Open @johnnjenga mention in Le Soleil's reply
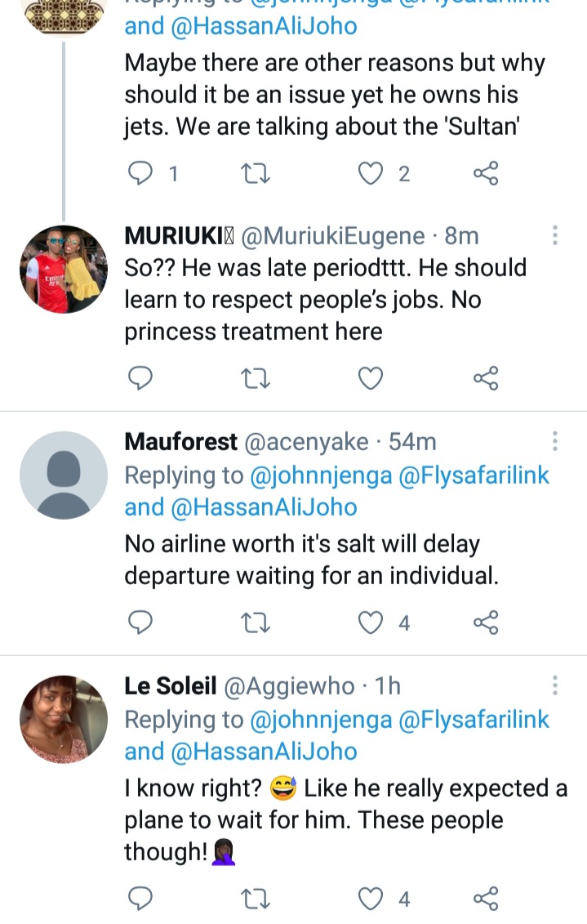Image resolution: width=587 pixels, height=924 pixels. pyautogui.click(x=322, y=720)
